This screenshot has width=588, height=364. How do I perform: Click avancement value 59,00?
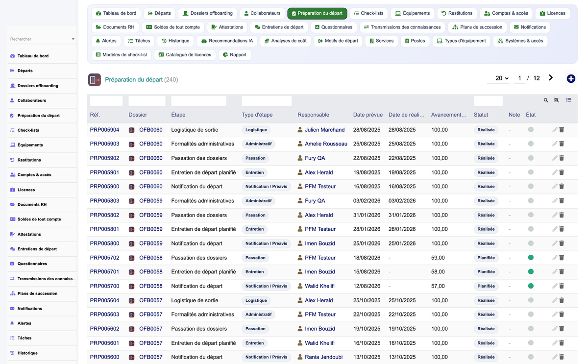click(x=438, y=258)
